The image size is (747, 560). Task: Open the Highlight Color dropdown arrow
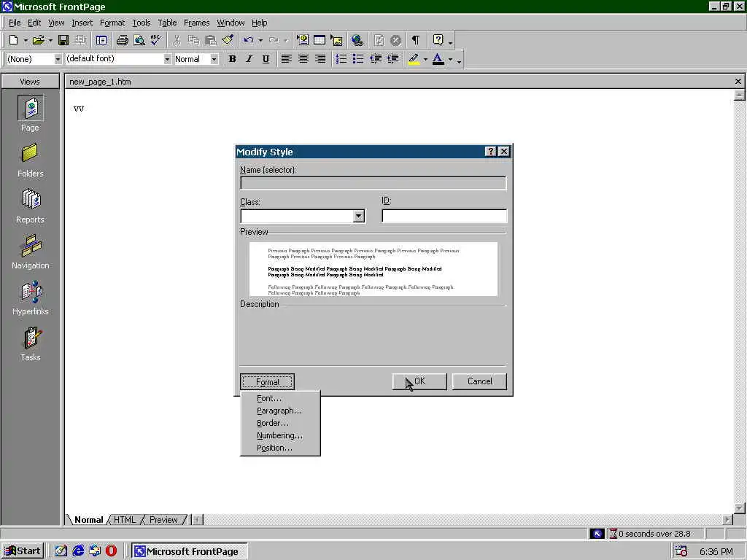point(425,60)
